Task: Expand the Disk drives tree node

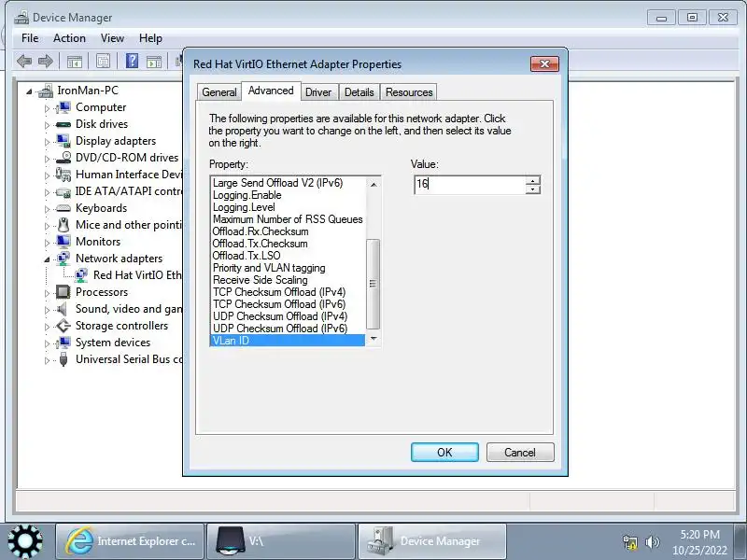Action: (47, 125)
